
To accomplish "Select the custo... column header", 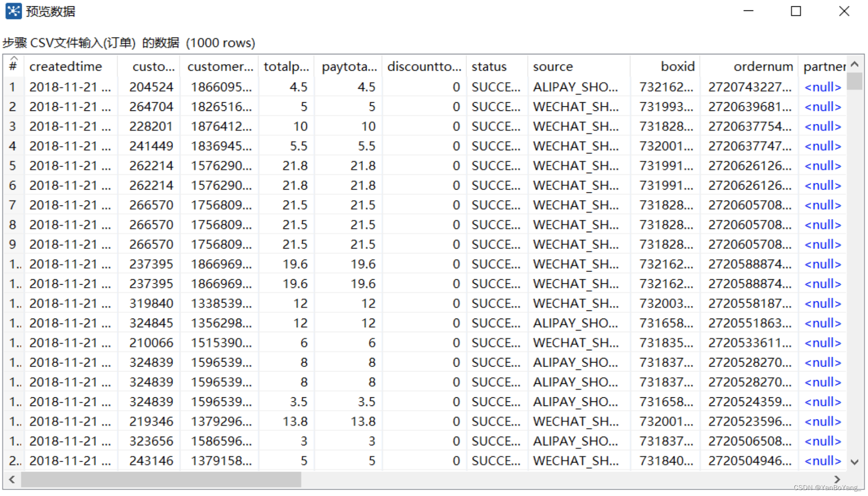I will pos(149,67).
